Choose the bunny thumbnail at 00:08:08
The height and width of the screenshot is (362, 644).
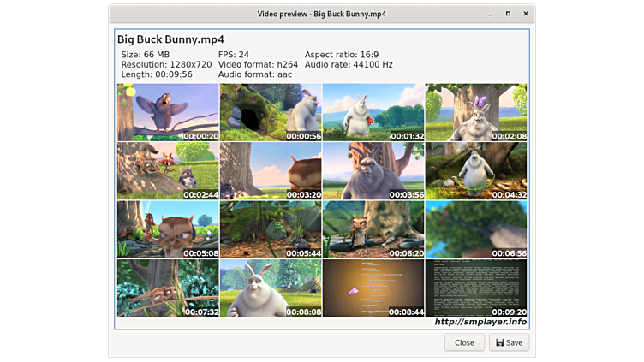[x=271, y=288]
